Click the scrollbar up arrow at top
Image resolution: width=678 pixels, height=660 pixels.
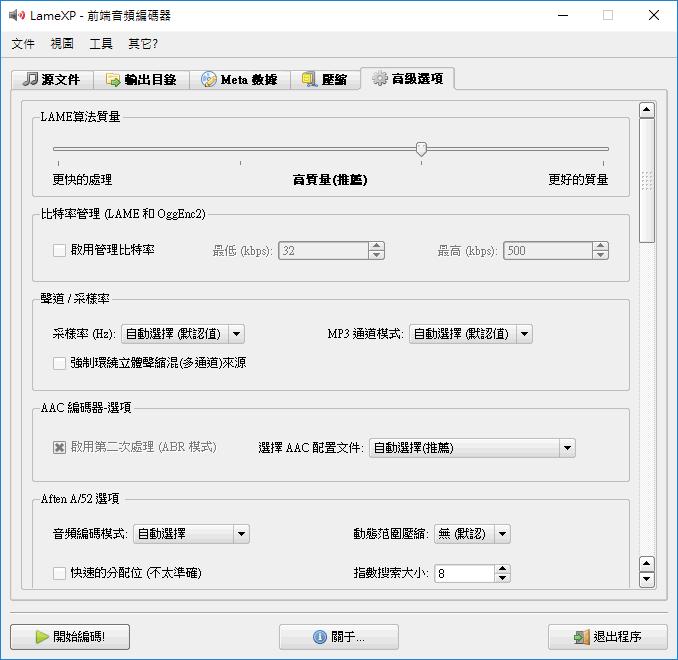pyautogui.click(x=646, y=110)
